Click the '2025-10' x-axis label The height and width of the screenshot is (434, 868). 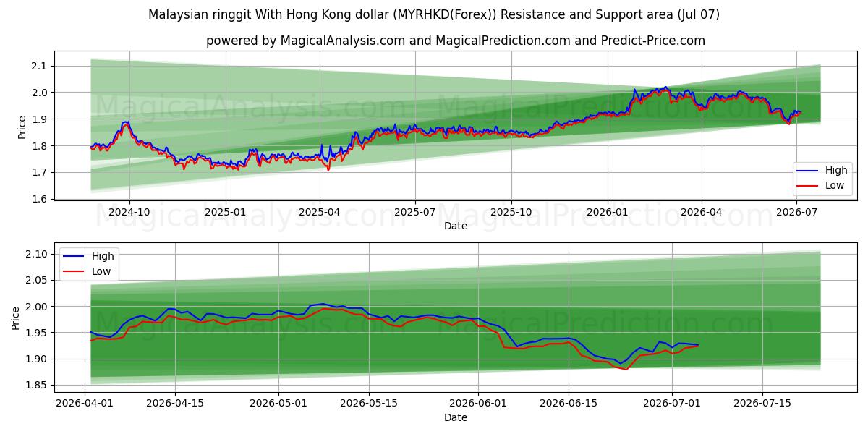point(511,213)
